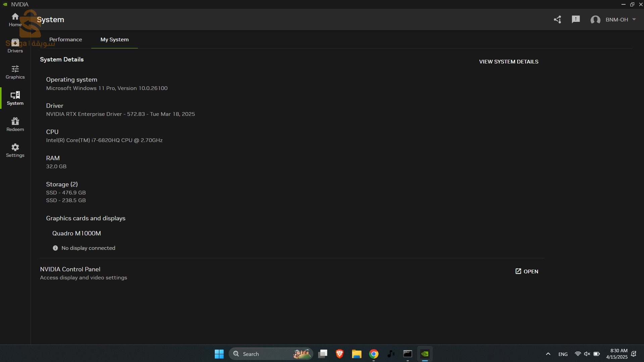
Task: Click the battery icon in the tray
Action: [597, 354]
